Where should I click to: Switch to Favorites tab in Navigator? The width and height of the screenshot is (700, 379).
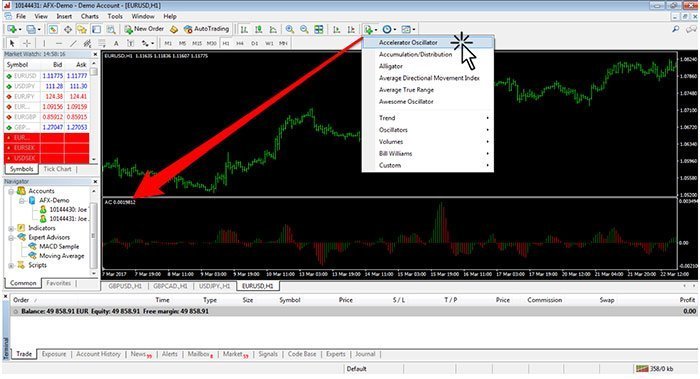[x=58, y=283]
